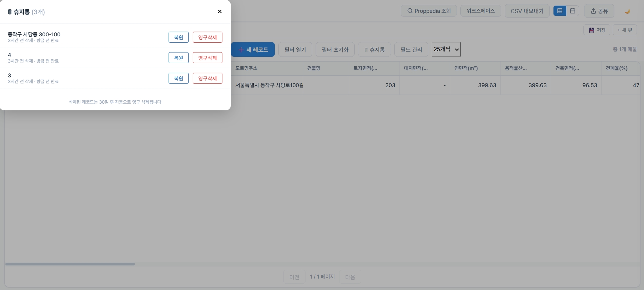Click the 공유 share button
This screenshot has height=290, width=644.
(x=599, y=11)
